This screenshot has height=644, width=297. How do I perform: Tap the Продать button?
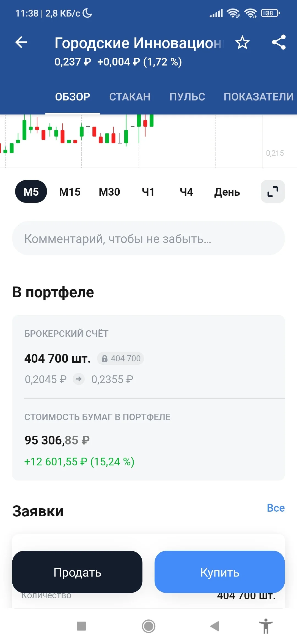pyautogui.click(x=77, y=572)
